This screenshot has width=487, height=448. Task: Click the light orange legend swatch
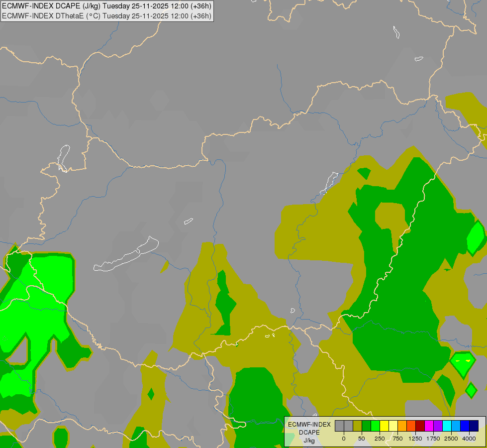[402, 426]
